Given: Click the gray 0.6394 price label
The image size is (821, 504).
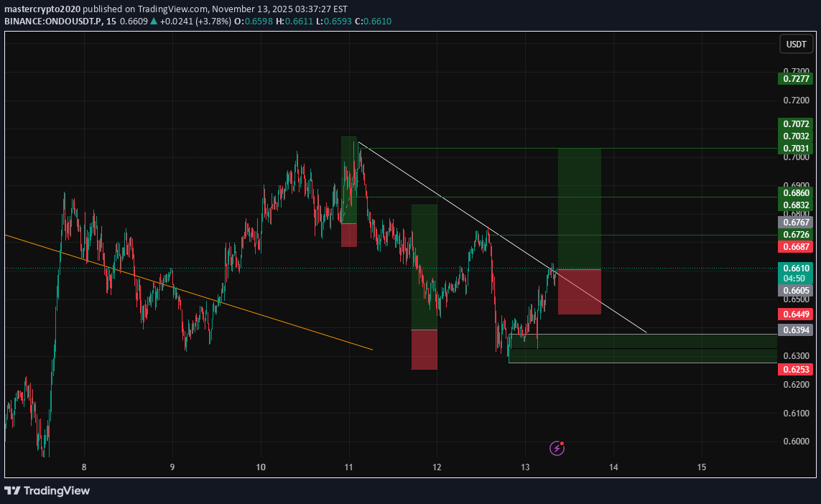Looking at the screenshot, I should click(x=796, y=330).
